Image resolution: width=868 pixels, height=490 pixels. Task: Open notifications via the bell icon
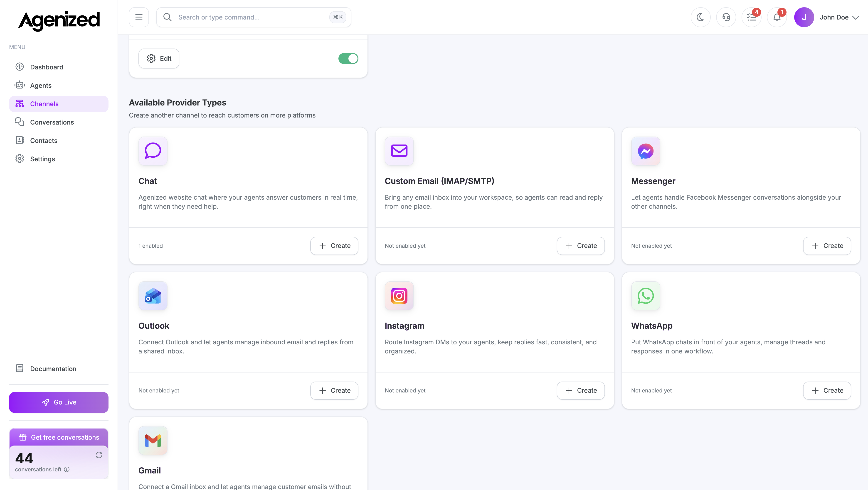click(x=777, y=17)
